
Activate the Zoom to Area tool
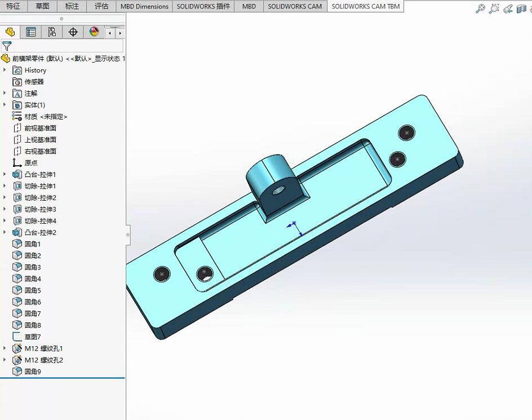493,8
